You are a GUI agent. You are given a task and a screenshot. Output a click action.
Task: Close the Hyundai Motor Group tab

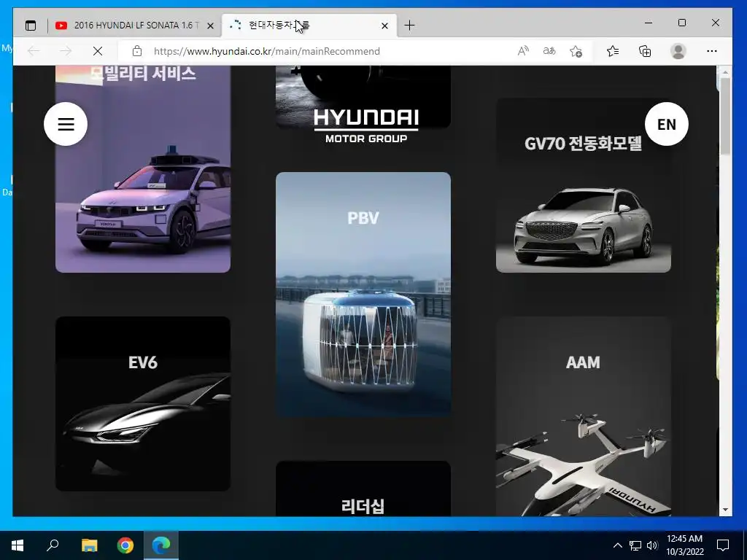(x=385, y=26)
